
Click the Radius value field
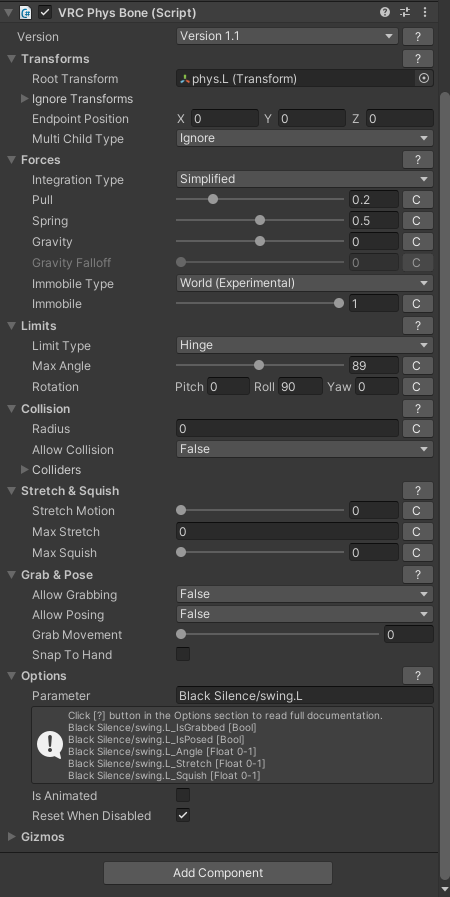(287, 428)
